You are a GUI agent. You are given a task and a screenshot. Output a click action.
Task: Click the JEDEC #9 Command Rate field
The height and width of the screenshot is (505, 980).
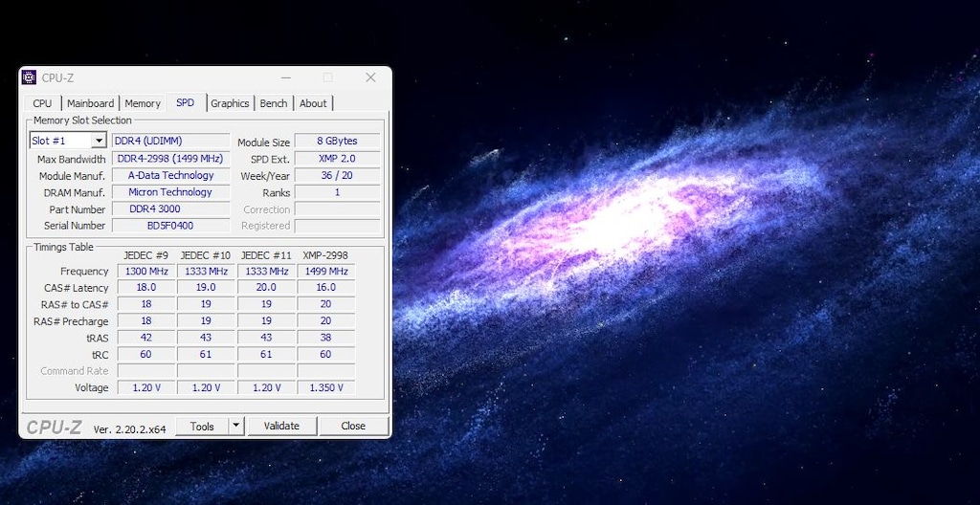coord(146,371)
